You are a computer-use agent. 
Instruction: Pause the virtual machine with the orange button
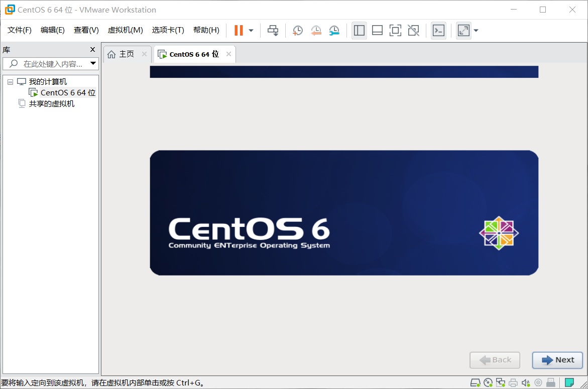click(x=239, y=30)
